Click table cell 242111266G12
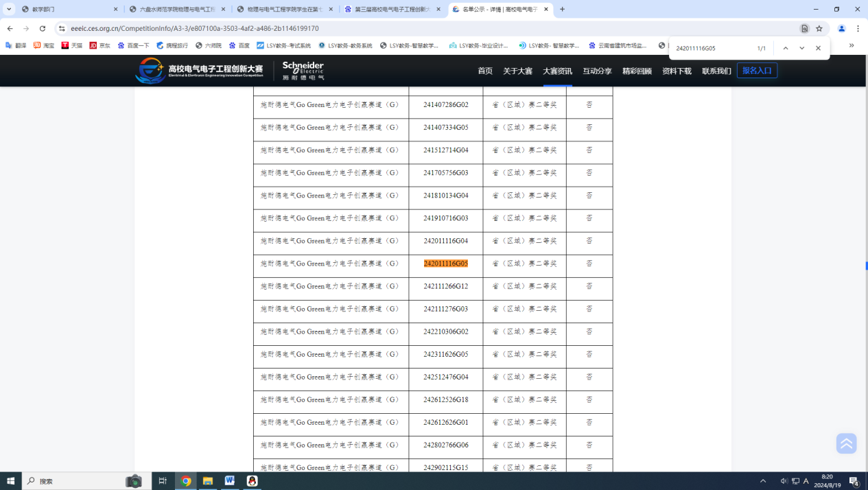868x490 pixels. point(446,286)
